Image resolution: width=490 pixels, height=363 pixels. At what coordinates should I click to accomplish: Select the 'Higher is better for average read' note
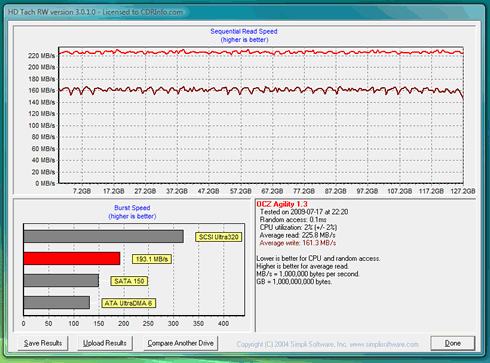(303, 266)
